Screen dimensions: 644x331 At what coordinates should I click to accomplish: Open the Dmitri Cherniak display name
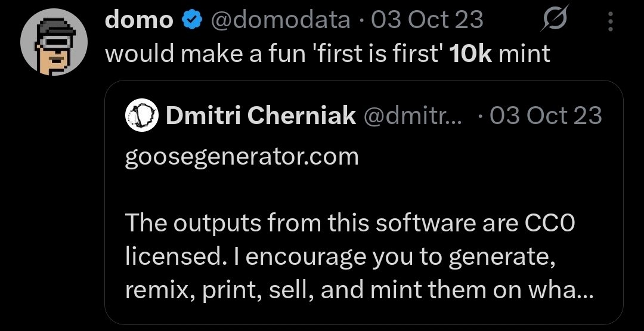(x=261, y=116)
